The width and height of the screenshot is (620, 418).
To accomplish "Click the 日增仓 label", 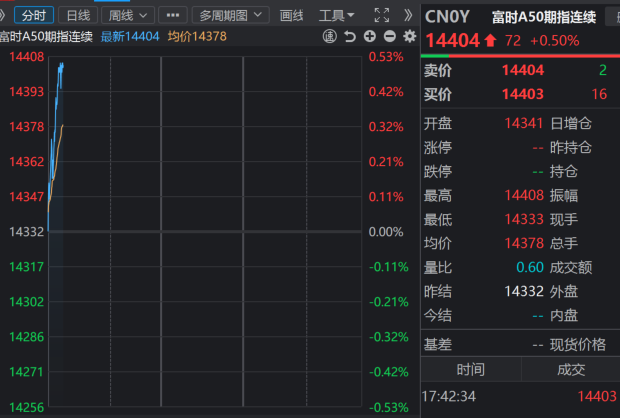I will click(x=571, y=124).
